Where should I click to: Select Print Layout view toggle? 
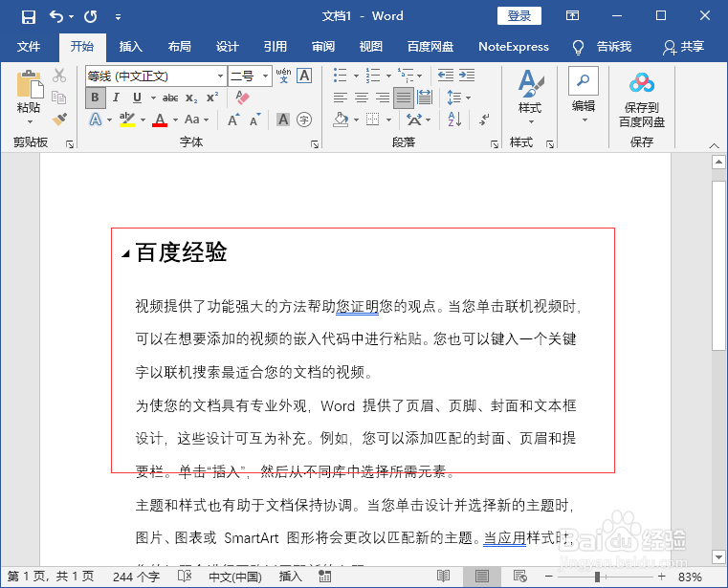pyautogui.click(x=481, y=577)
